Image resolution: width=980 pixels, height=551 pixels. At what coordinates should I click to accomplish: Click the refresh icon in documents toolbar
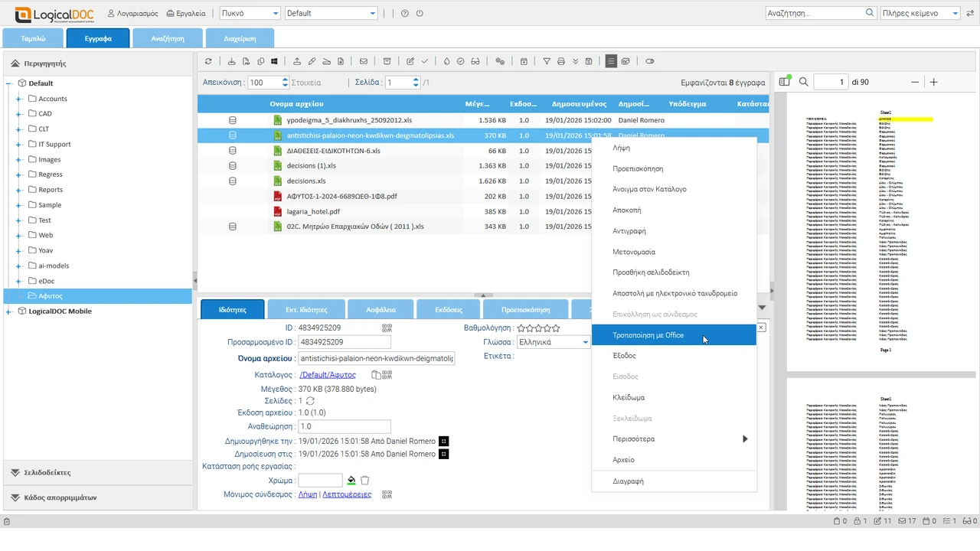click(x=208, y=61)
